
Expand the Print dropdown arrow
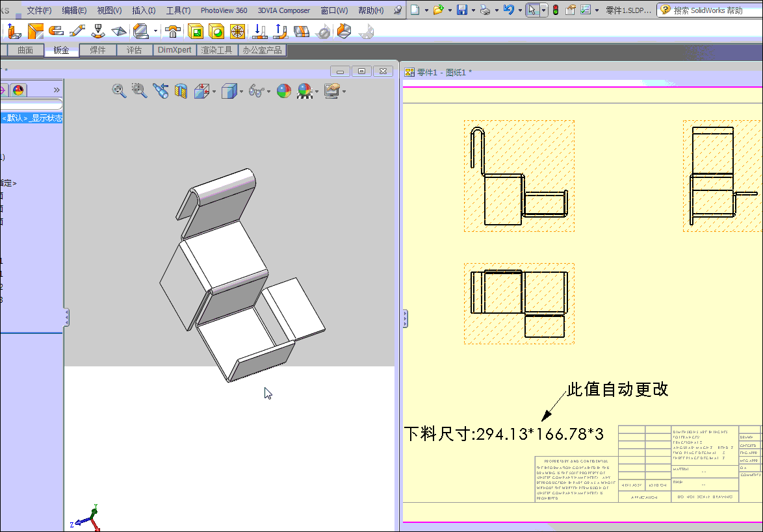[x=497, y=10]
